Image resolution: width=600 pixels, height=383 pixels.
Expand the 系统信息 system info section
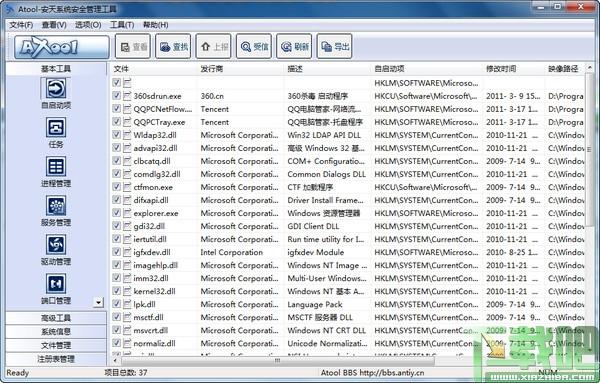(x=56, y=332)
